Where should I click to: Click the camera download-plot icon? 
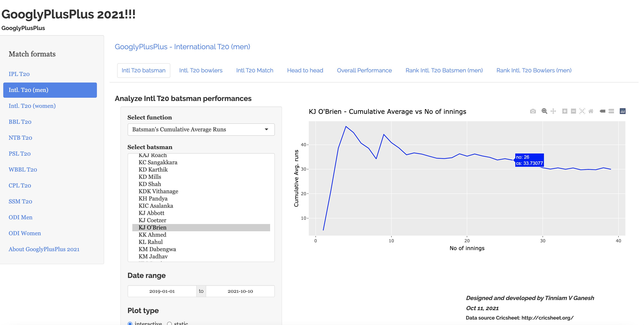(x=533, y=111)
